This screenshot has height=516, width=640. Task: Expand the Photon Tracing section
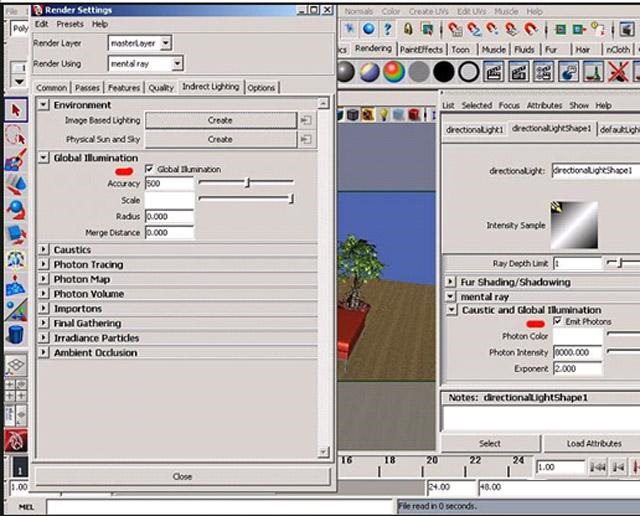(43, 264)
